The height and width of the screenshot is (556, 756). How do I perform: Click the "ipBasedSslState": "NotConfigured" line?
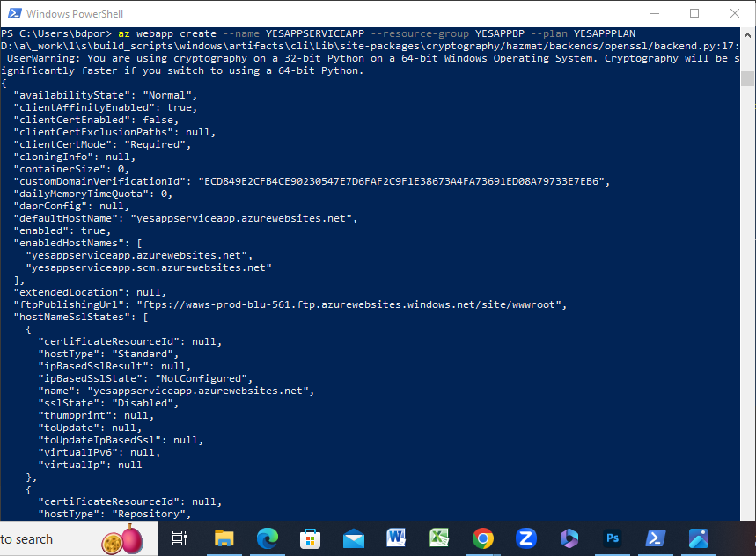click(x=145, y=378)
